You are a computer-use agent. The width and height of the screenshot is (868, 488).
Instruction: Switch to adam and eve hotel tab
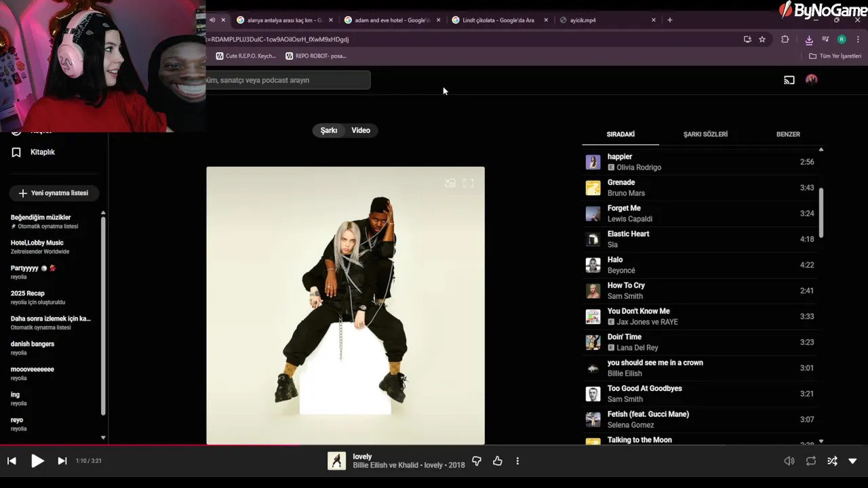(391, 20)
